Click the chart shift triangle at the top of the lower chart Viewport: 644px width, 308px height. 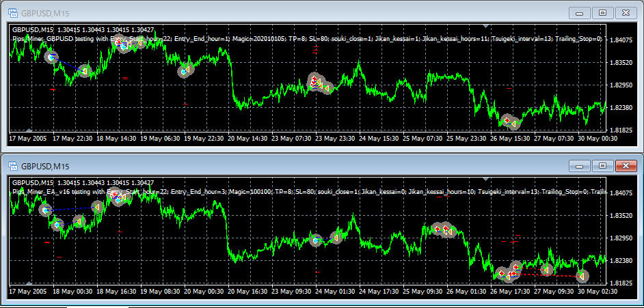click(486, 179)
